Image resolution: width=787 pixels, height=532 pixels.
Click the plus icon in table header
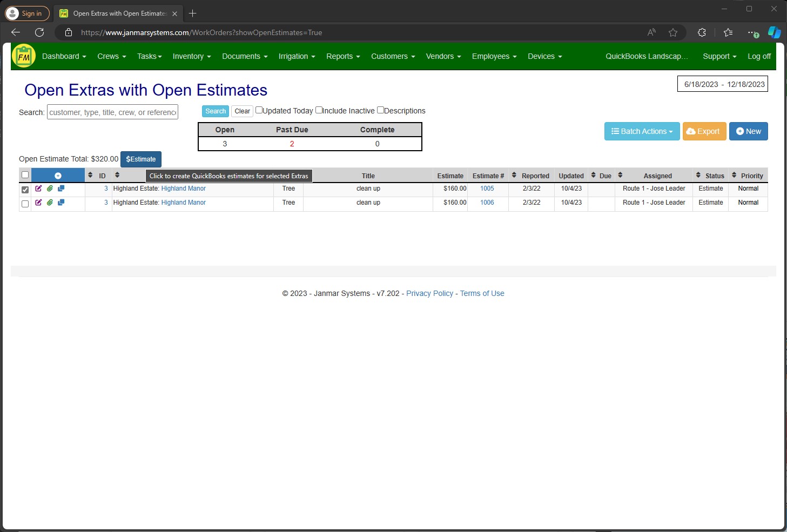[58, 176]
